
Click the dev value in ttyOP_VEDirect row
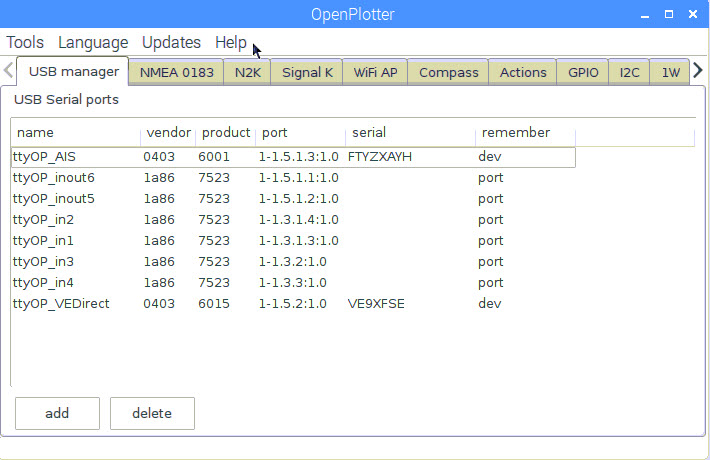coord(489,303)
